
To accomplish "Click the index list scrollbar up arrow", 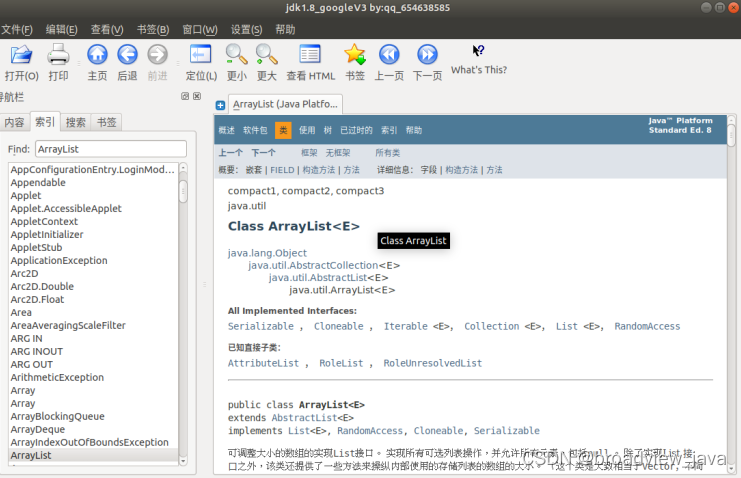I will coord(183,168).
